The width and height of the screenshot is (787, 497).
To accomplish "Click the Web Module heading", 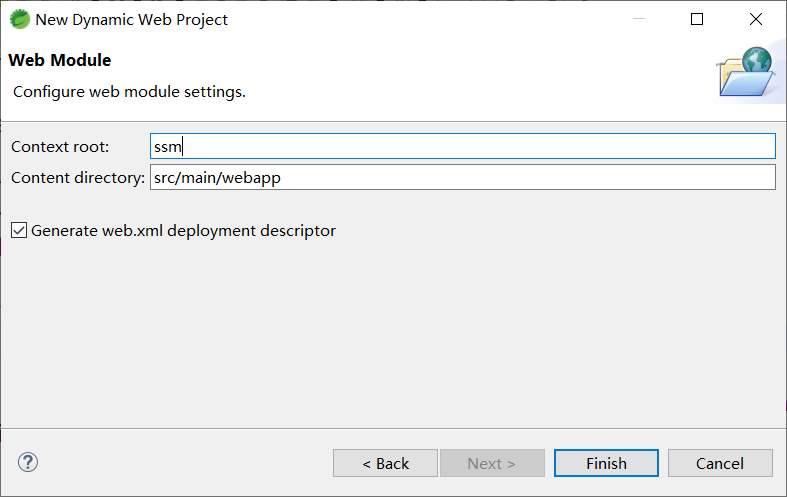I will pos(60,61).
